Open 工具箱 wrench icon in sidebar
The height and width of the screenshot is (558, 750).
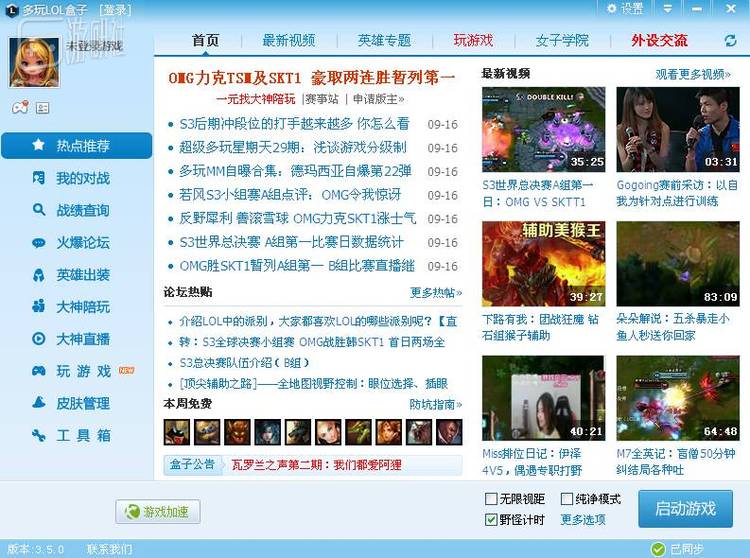point(38,435)
